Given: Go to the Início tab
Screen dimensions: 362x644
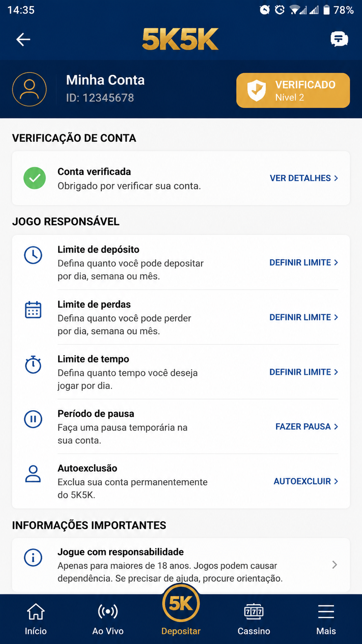Looking at the screenshot, I should click(x=36, y=619).
